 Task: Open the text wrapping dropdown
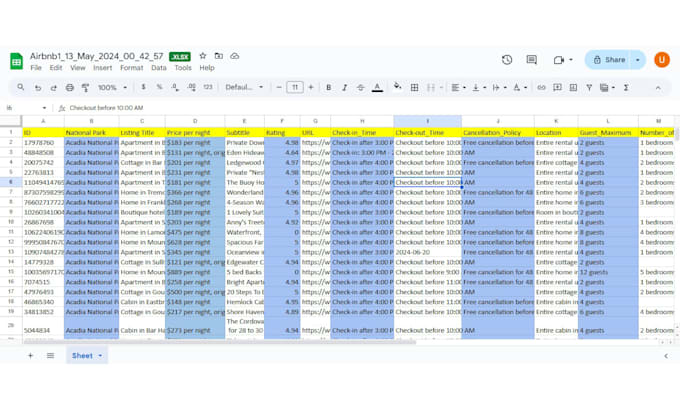499,88
